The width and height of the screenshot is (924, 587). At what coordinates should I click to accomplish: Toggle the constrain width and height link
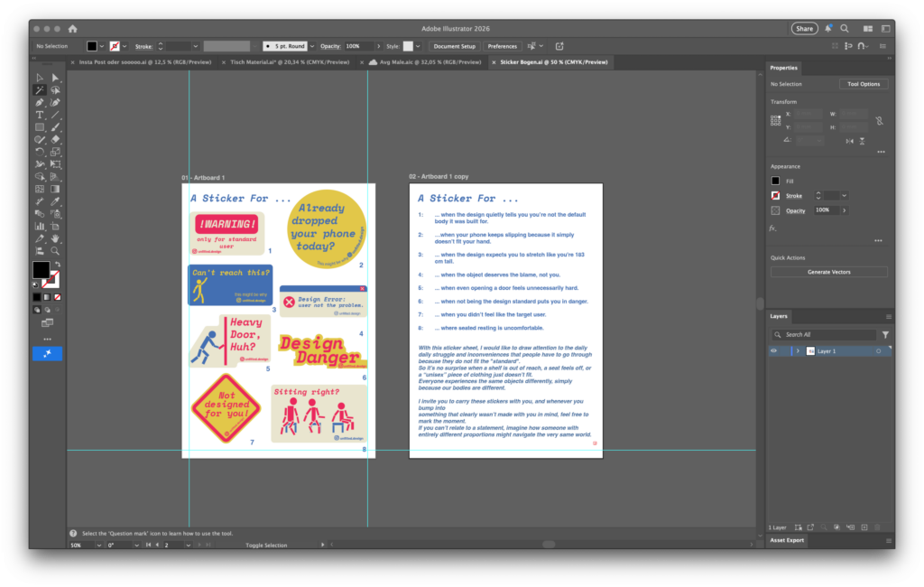pos(880,119)
